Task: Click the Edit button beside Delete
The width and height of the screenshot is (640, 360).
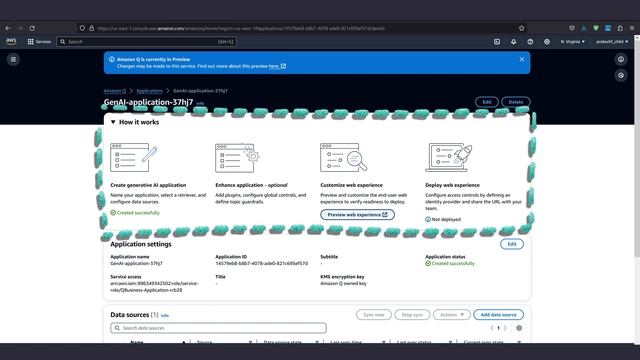Action: [x=487, y=102]
